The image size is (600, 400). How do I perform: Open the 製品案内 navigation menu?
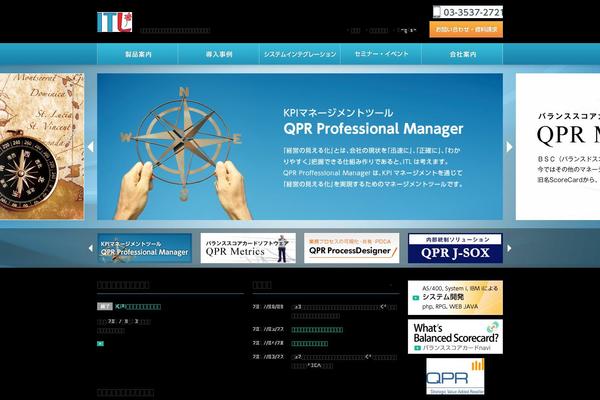pyautogui.click(x=138, y=54)
